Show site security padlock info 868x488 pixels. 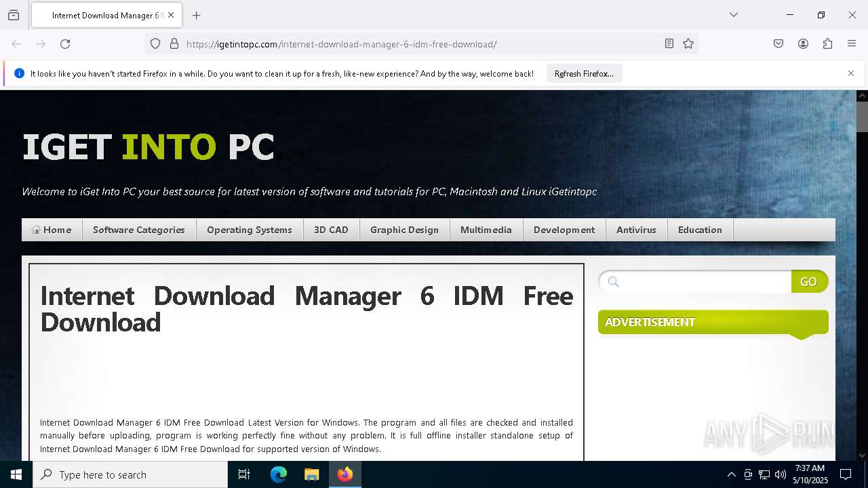(x=174, y=44)
